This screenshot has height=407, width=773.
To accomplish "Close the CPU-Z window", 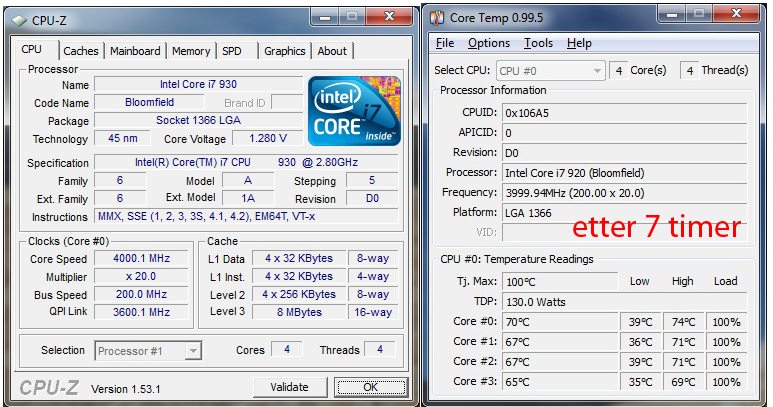I will [389, 17].
